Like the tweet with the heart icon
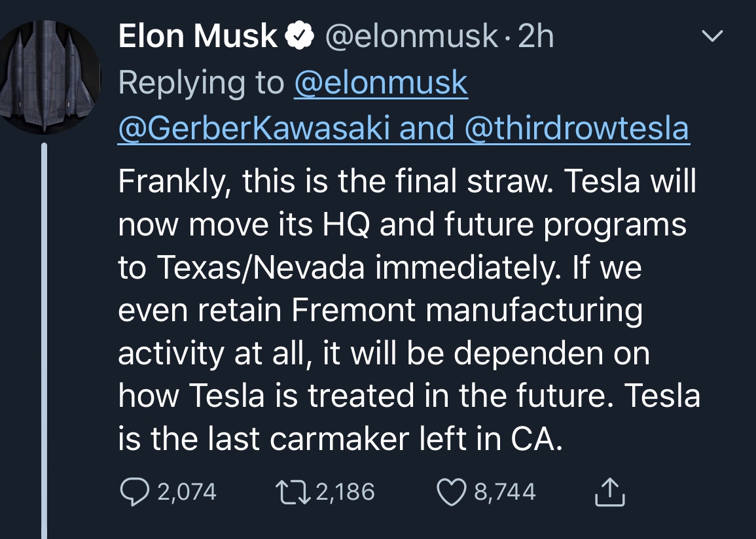The image size is (756, 539). pyautogui.click(x=451, y=493)
